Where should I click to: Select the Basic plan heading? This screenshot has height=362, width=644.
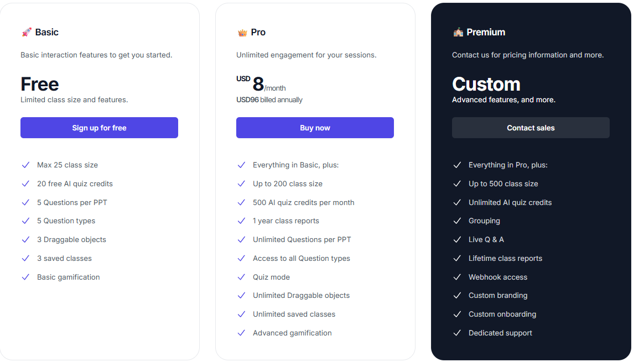click(x=47, y=32)
